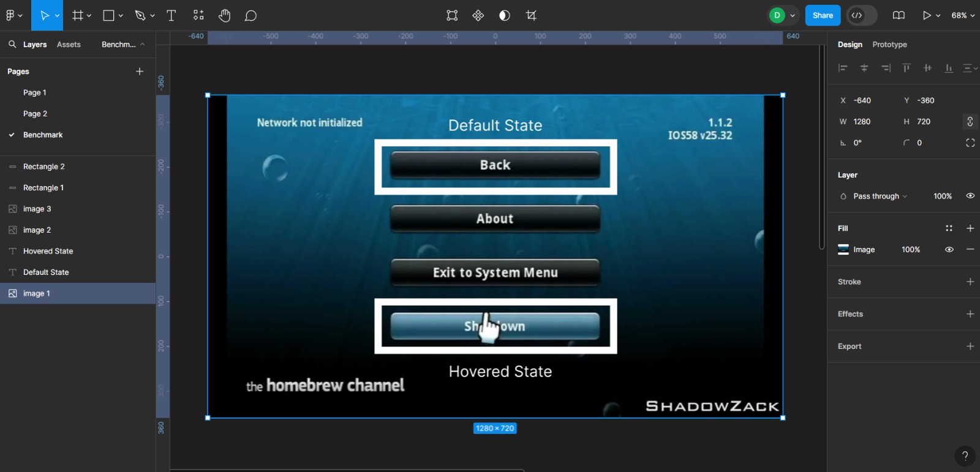
Task: Open Pass through blend mode dropdown
Action: [880, 196]
